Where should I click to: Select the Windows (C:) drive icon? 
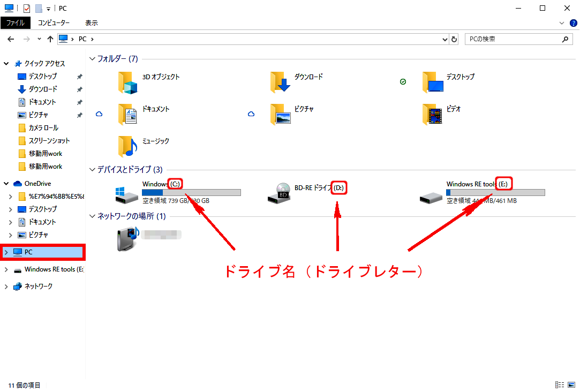(126, 195)
